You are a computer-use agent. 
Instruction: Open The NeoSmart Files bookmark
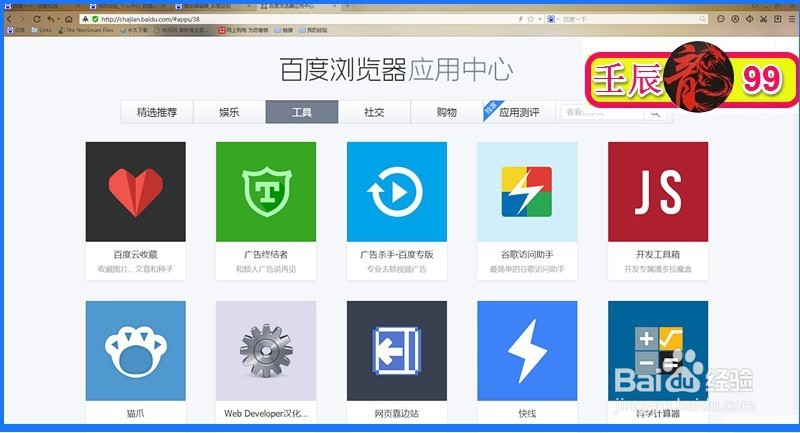coord(85,30)
